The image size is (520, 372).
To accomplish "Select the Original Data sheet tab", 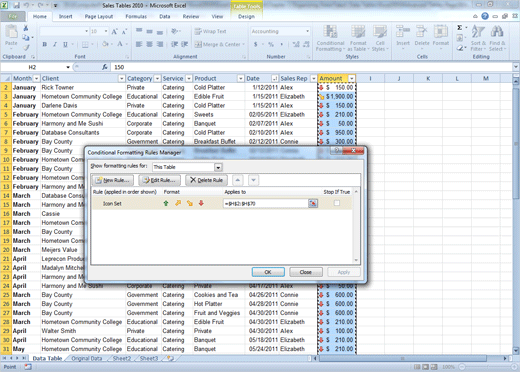I will [x=87, y=358].
